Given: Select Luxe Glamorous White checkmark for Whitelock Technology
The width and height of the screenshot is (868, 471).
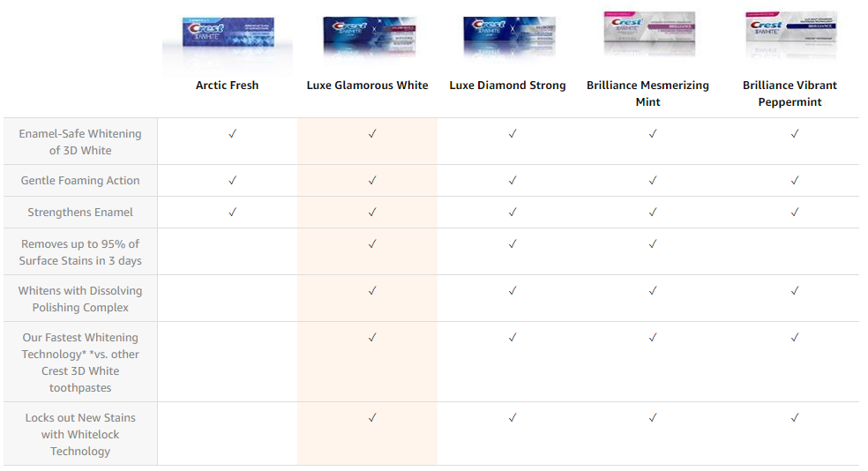Looking at the screenshot, I should tap(372, 417).
